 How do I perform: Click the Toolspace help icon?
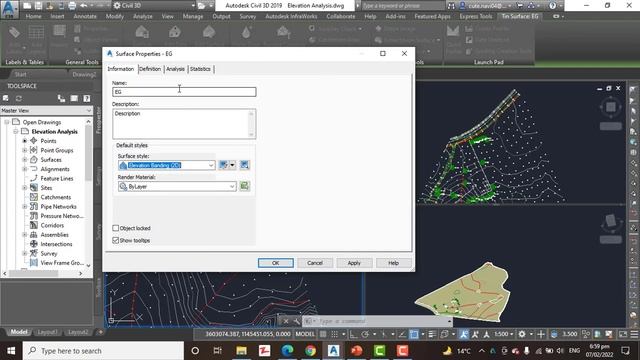(87, 98)
